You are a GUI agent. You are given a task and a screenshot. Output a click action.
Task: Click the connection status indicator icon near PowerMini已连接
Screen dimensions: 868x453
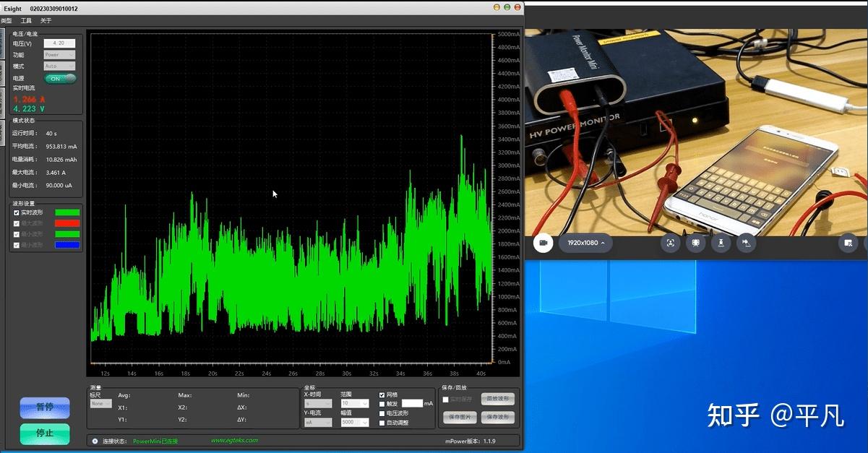tap(95, 439)
